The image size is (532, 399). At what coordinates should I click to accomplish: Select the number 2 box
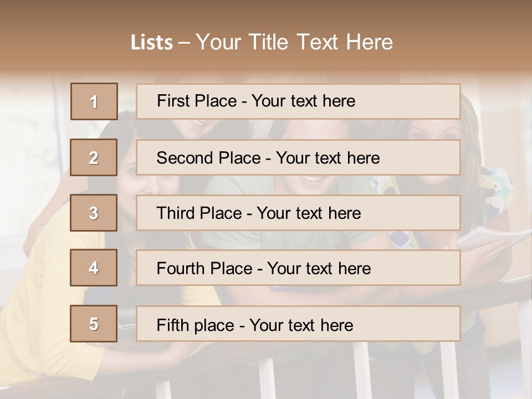(94, 157)
